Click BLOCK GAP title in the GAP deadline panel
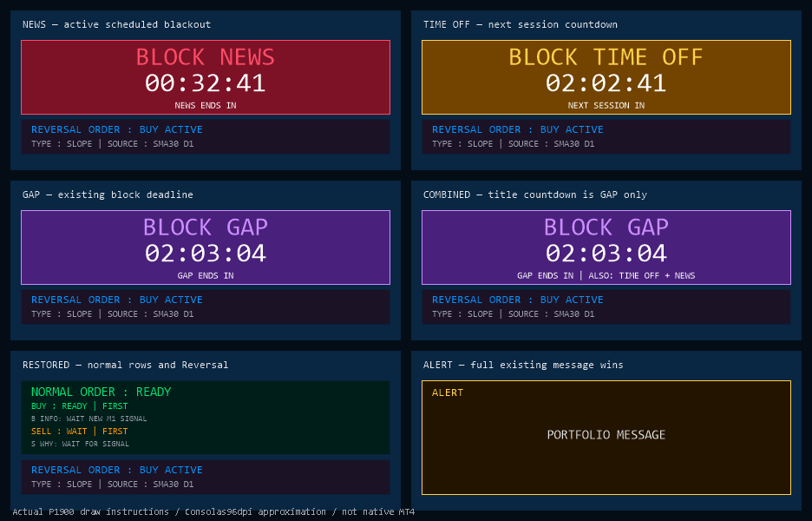812x521 pixels. click(x=205, y=227)
